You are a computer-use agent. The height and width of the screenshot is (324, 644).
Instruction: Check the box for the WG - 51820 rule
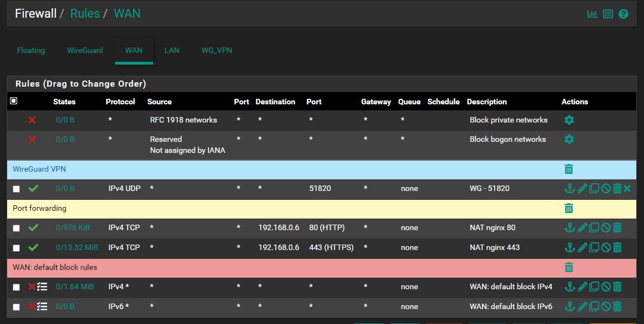click(x=17, y=189)
